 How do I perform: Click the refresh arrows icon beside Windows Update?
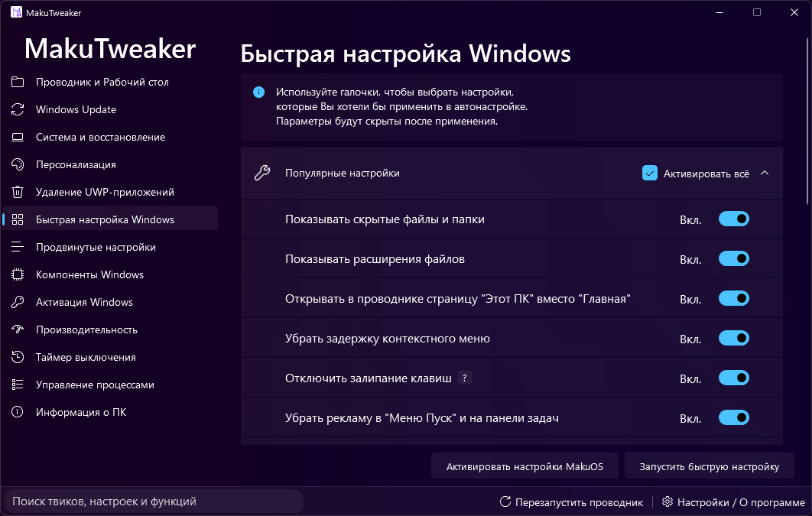tap(18, 109)
